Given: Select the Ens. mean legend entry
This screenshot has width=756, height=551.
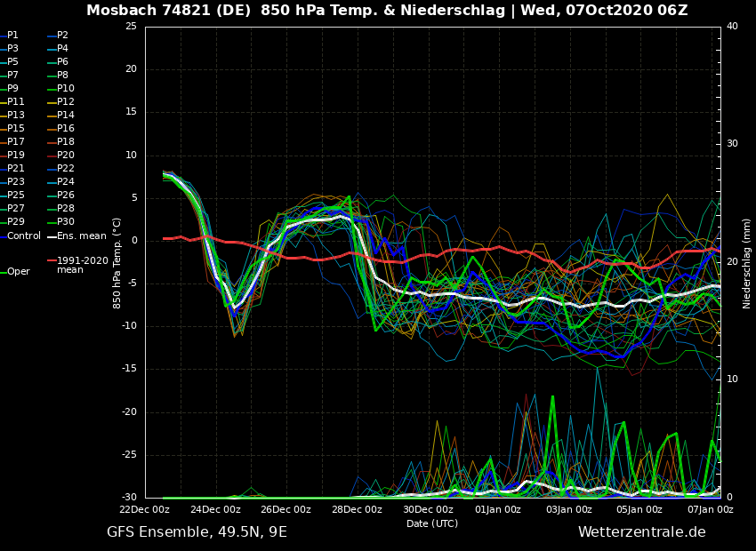Looking at the screenshot, I should point(81,236).
